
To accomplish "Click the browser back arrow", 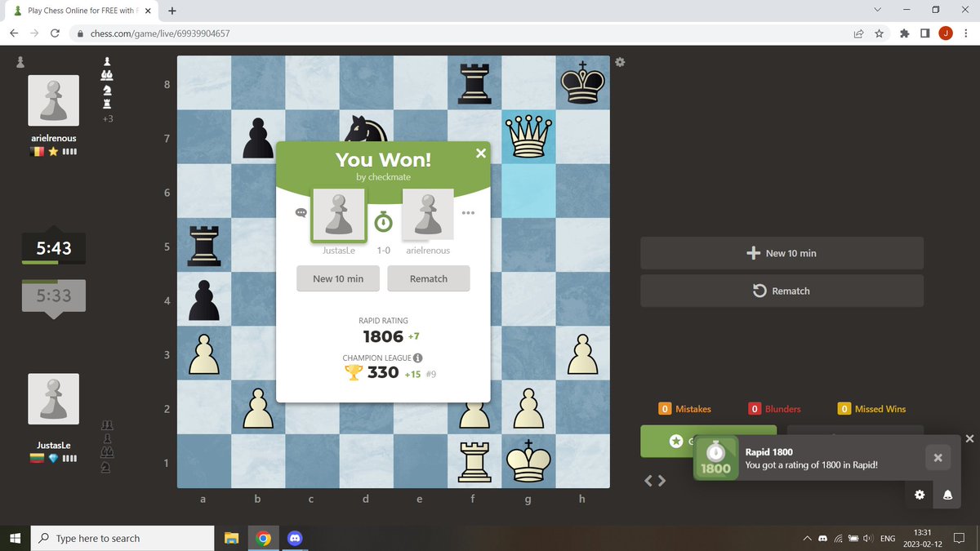I will coord(14,33).
